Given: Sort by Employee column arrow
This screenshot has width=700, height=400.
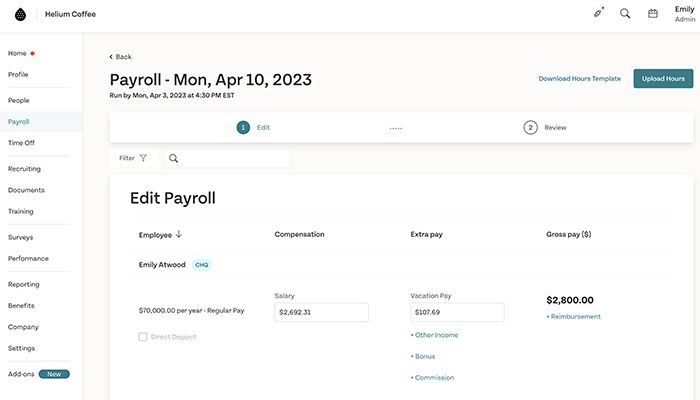Looking at the screenshot, I should pos(179,234).
